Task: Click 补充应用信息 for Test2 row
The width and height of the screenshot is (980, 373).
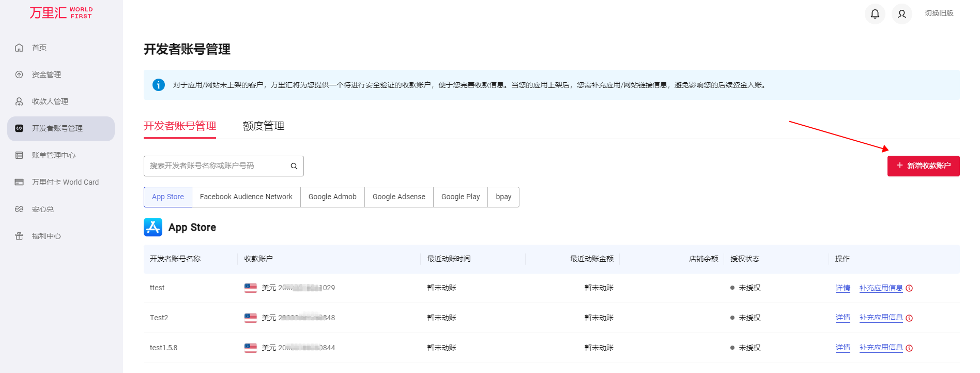Action: [x=881, y=318]
